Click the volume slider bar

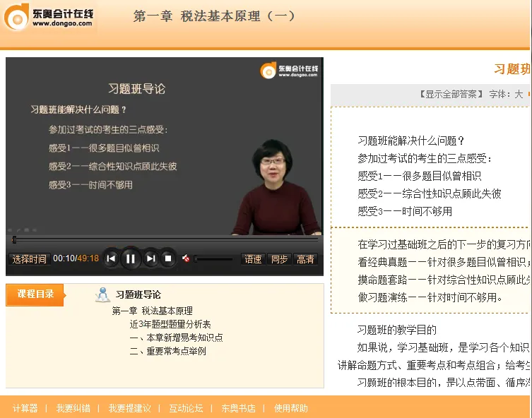tap(213, 259)
